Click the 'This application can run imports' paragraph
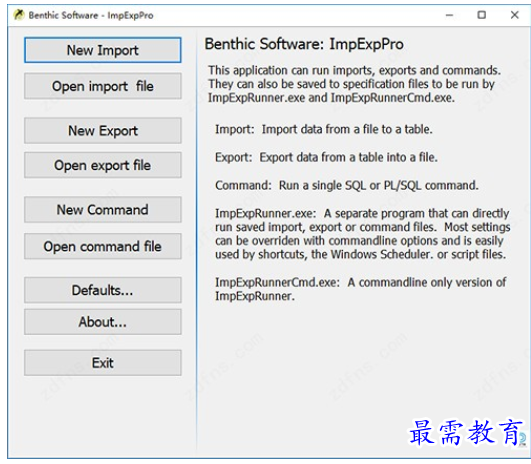 click(354, 84)
